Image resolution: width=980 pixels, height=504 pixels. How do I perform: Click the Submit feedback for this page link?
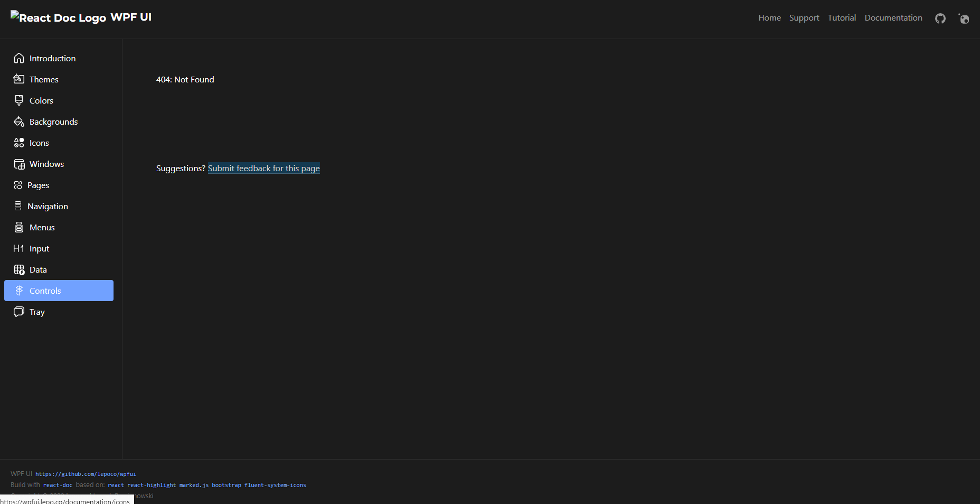[x=263, y=168]
